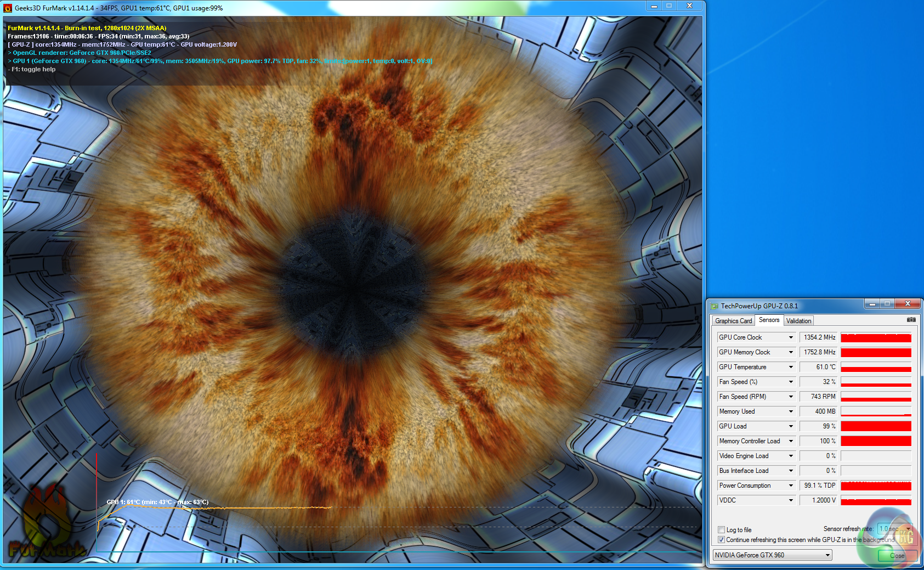Open the Sensor refresh rate dropdown
Viewport: 924px width, 570px height.
(908, 529)
